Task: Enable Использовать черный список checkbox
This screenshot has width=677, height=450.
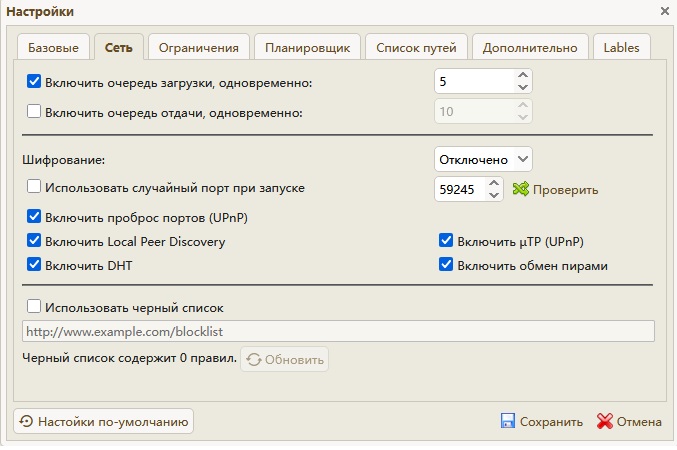Action: [34, 307]
